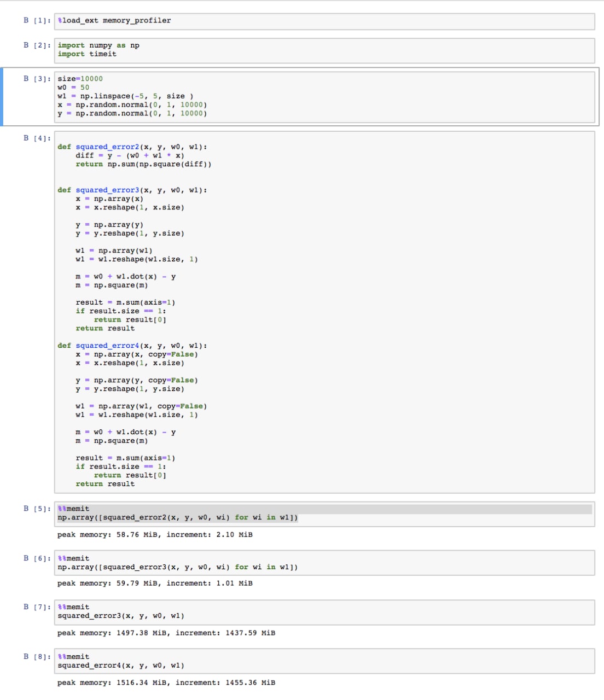Click the B [3]: cell prompt
604x700 pixels.
[x=37, y=79]
